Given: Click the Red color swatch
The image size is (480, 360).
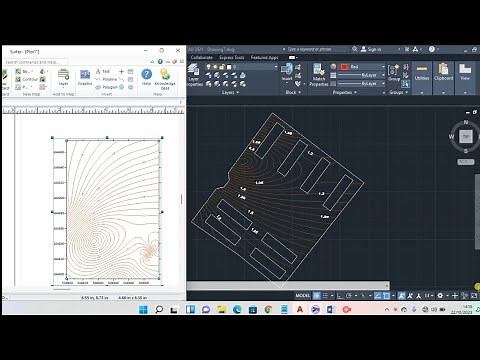Looking at the screenshot, I should [344, 67].
